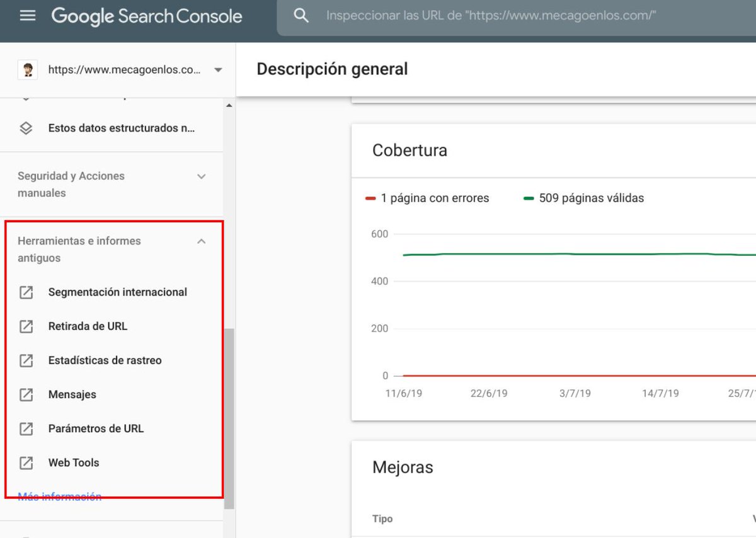Click the Google Search Console logo
The image size is (756, 538).
(x=147, y=16)
